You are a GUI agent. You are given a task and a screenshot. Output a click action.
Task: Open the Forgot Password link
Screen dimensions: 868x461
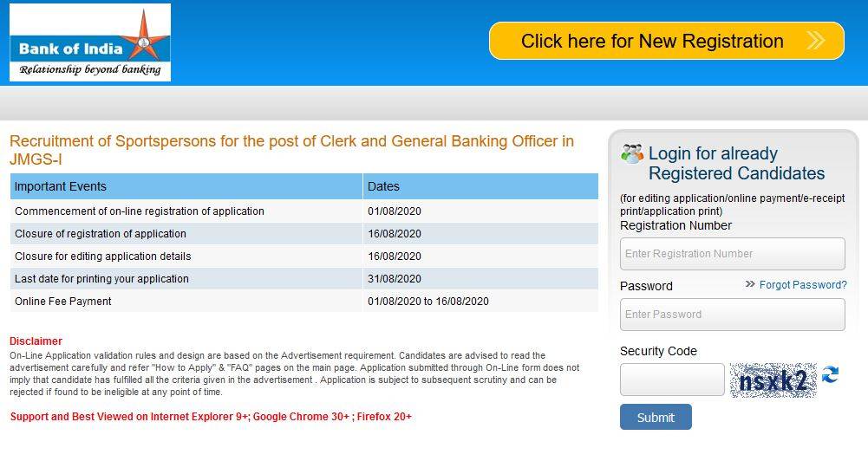coord(803,284)
